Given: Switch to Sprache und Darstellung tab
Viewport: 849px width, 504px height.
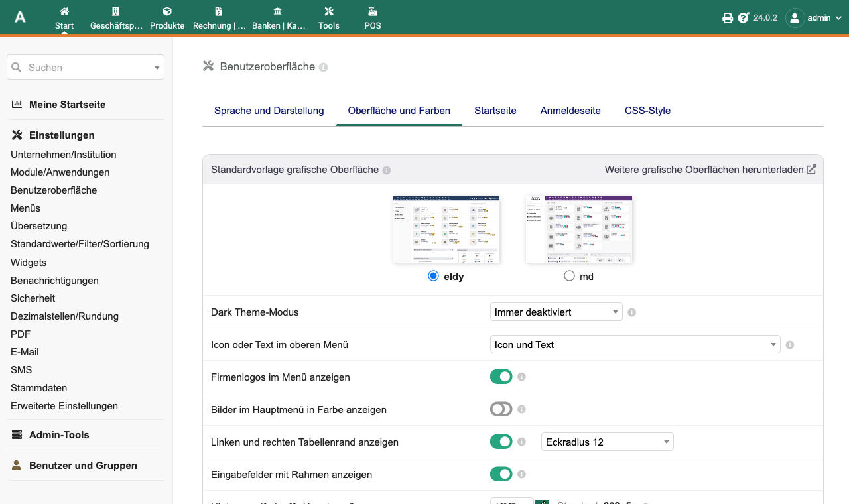Looking at the screenshot, I should coord(269,111).
